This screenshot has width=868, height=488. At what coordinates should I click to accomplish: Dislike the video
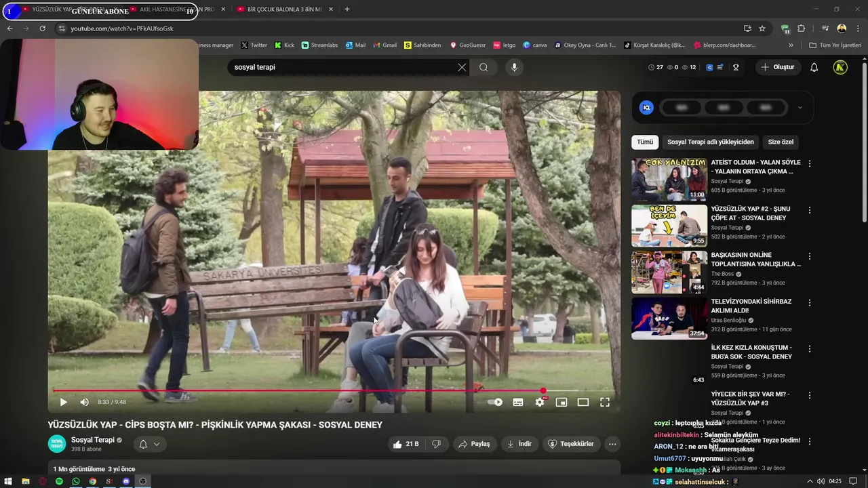pos(436,444)
